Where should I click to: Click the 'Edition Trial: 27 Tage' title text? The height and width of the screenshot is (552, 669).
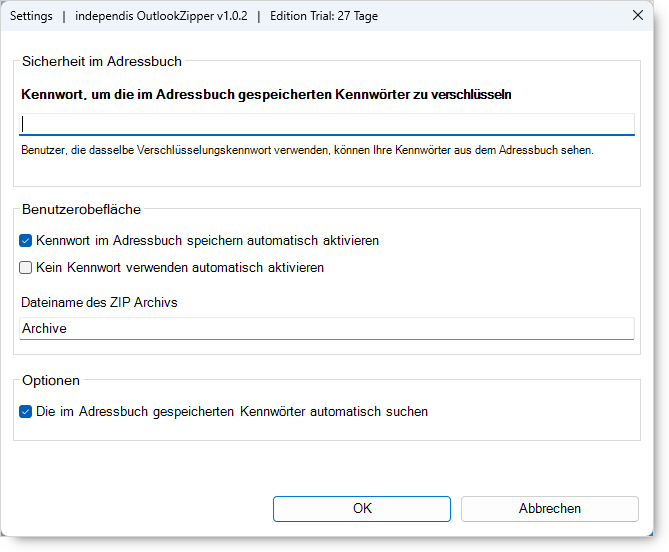324,16
